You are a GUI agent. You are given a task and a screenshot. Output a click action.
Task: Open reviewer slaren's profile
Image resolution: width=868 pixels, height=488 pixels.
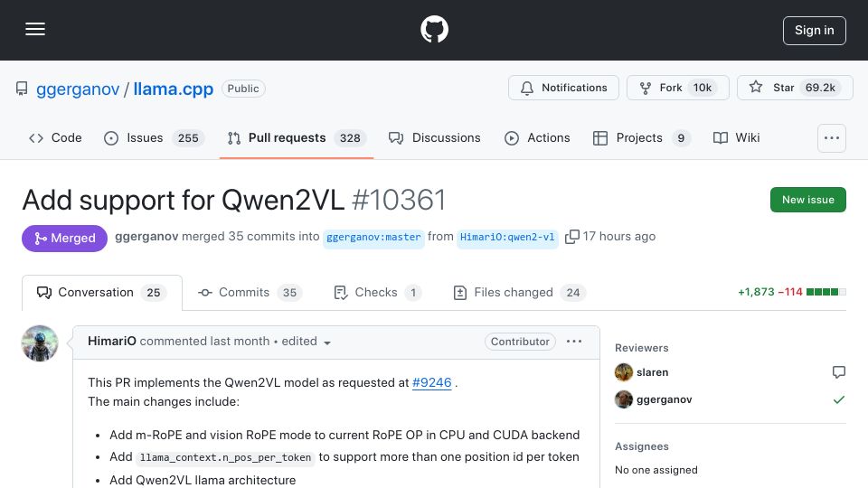652,372
